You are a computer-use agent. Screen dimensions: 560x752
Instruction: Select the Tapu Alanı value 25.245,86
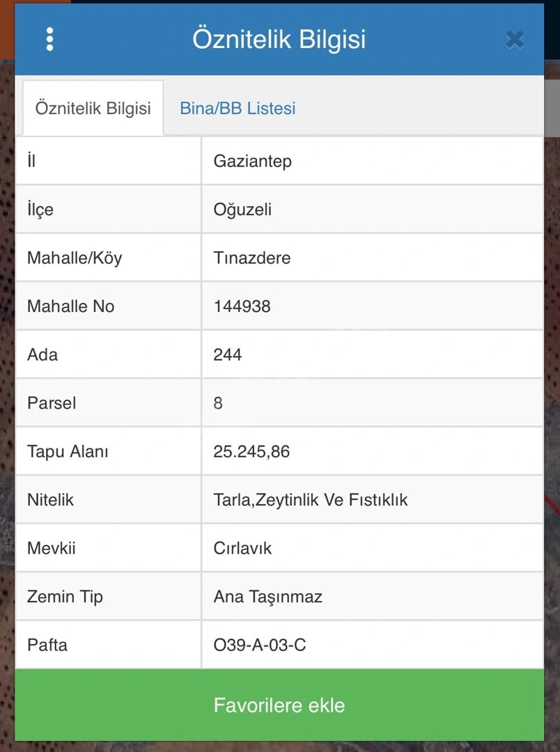(251, 452)
